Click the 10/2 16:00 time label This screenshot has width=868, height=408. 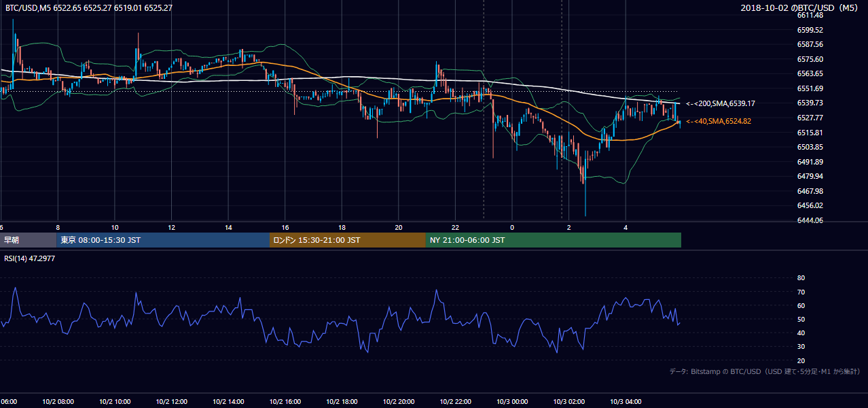pos(285,401)
